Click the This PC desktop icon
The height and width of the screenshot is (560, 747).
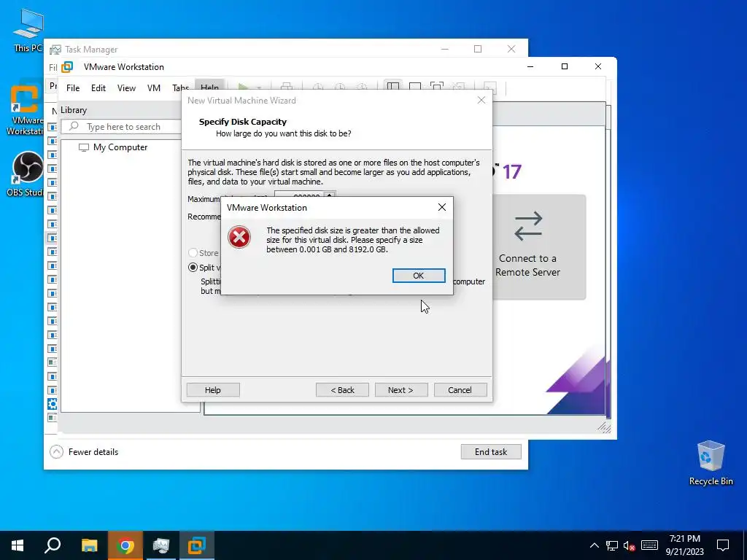pyautogui.click(x=28, y=30)
